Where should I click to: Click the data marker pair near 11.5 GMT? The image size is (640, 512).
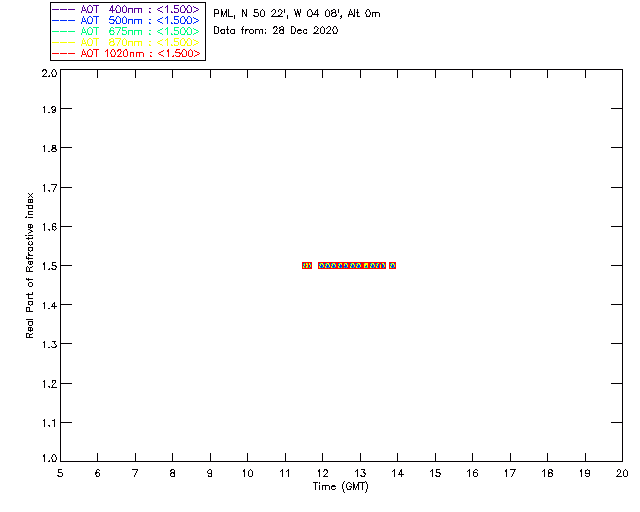click(307, 265)
